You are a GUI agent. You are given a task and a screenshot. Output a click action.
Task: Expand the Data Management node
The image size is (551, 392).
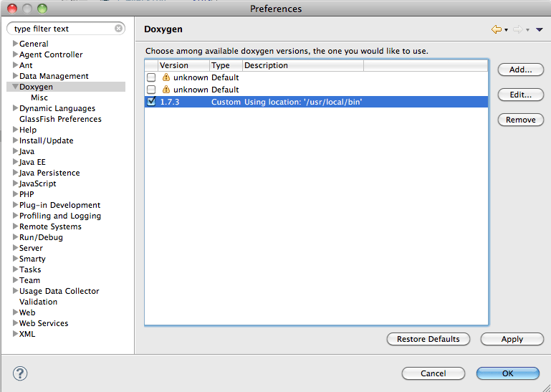click(x=15, y=76)
